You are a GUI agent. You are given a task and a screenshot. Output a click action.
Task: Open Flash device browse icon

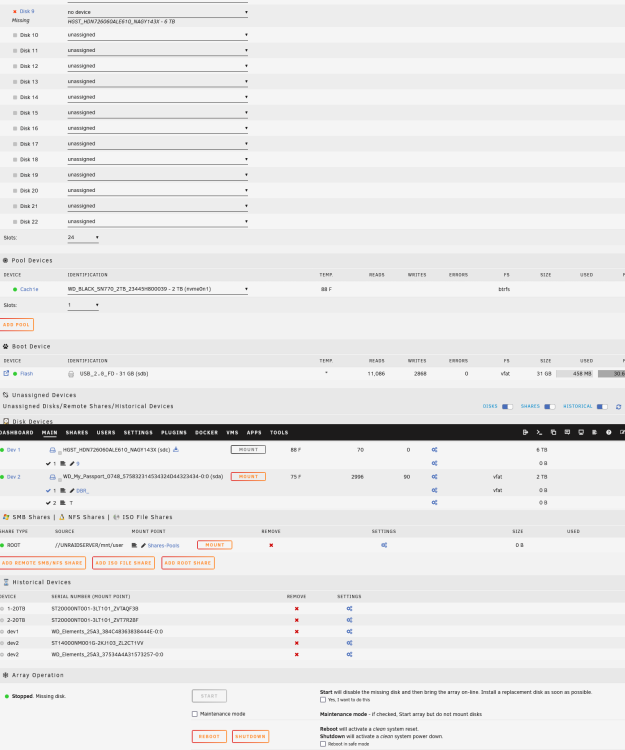(6, 374)
